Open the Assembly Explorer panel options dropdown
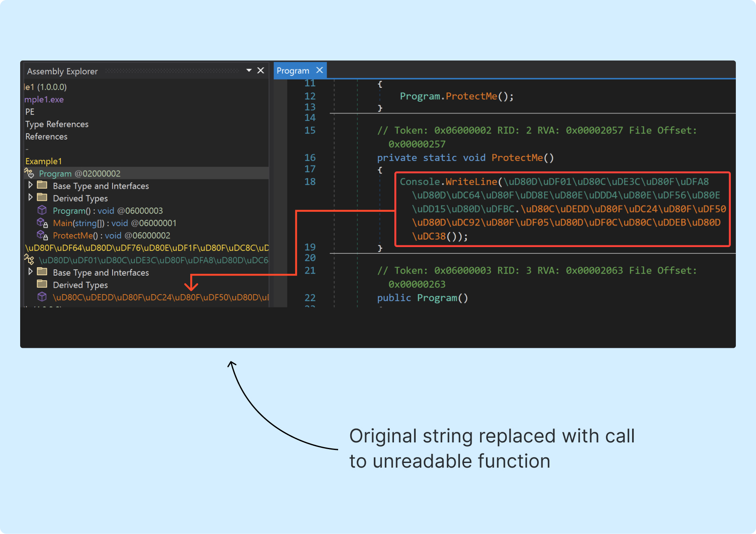 [x=249, y=71]
